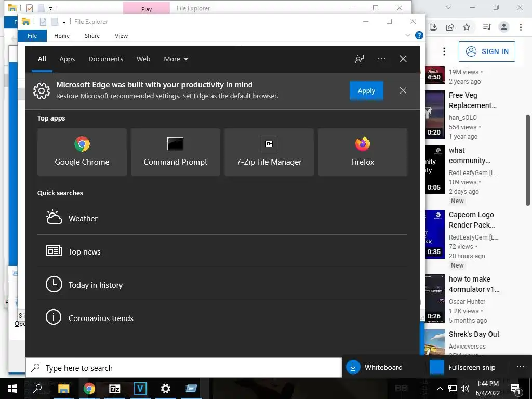The image size is (532, 399).
Task: Open File Explorer help question mark
Action: 419,35
